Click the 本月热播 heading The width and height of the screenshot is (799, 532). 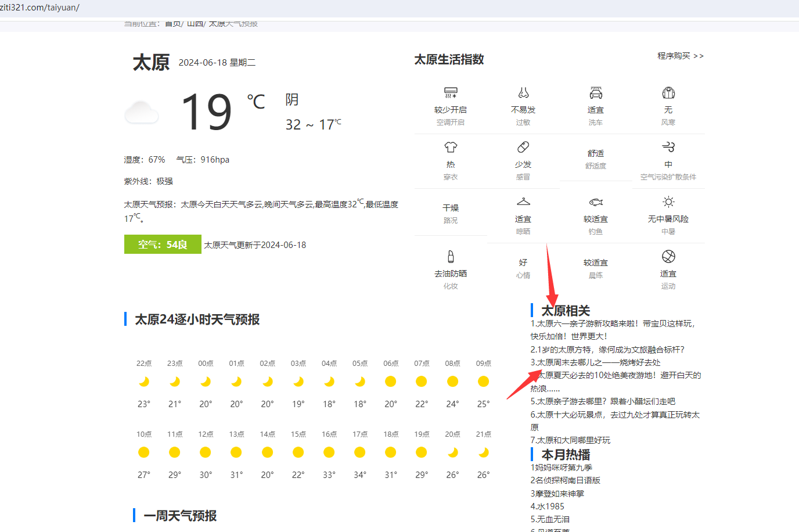tap(566, 455)
